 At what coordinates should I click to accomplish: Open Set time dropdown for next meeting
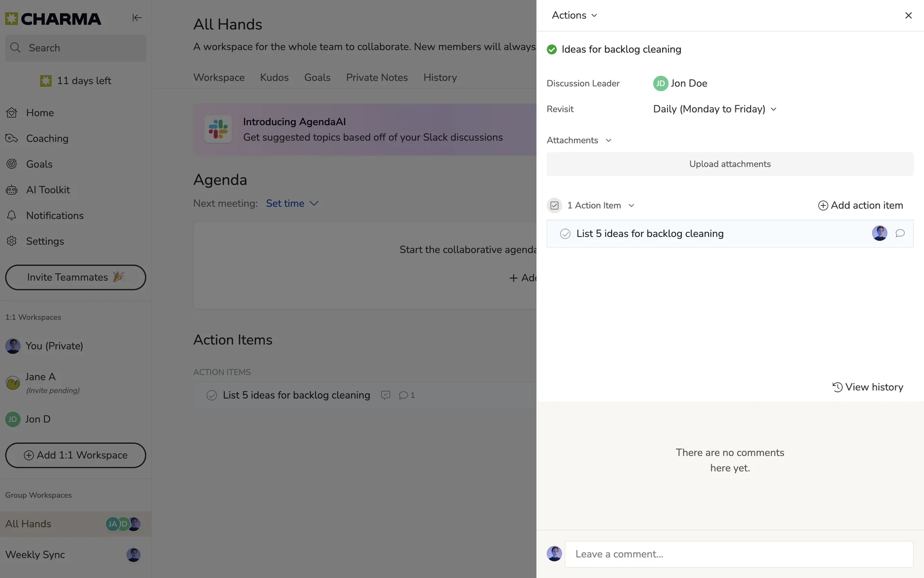[x=292, y=204]
